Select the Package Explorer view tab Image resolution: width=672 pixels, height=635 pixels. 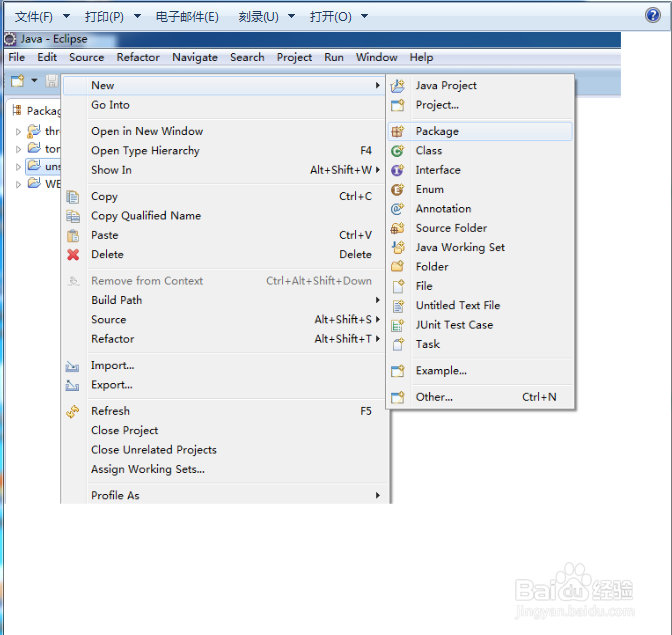[x=36, y=111]
